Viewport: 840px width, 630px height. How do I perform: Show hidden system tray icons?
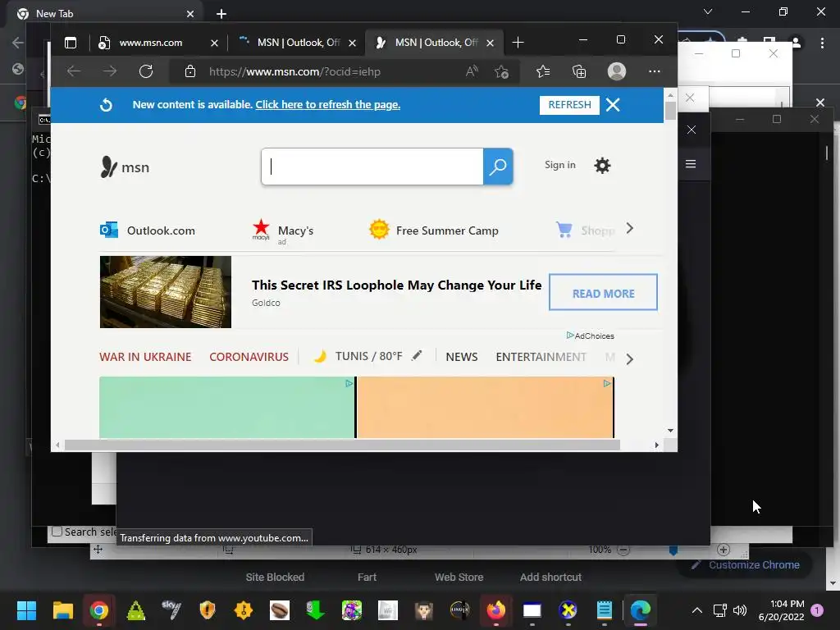point(696,610)
